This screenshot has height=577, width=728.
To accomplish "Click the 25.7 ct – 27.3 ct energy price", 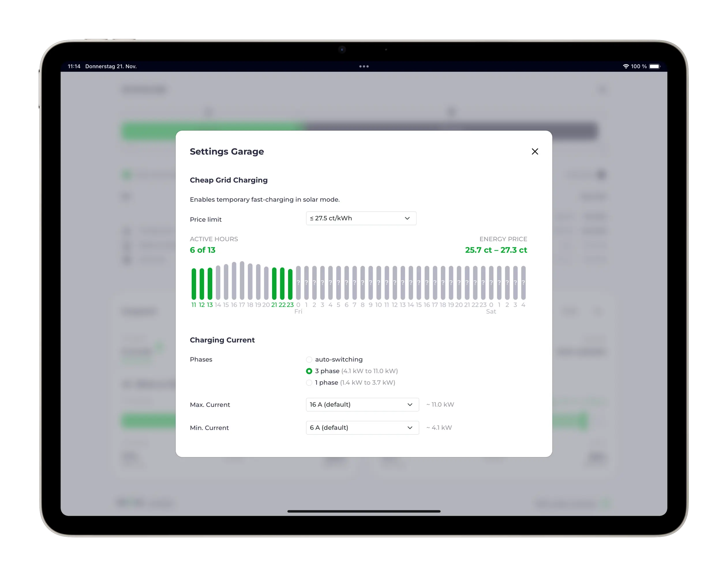I will 496,250.
